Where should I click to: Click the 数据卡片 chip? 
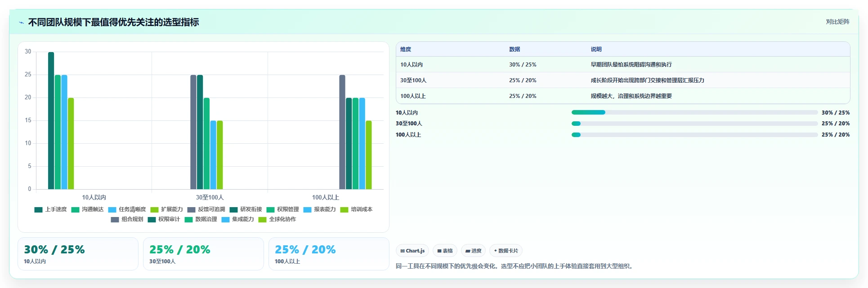point(506,251)
